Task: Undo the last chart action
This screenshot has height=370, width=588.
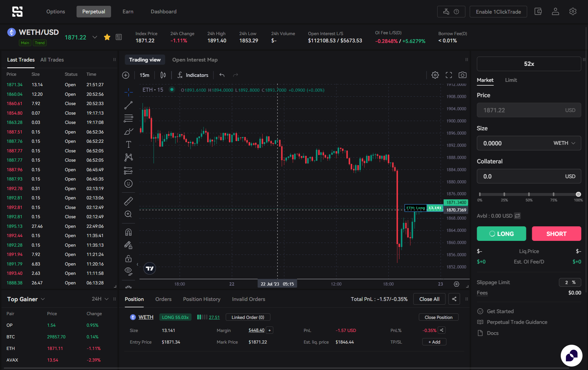Action: pos(222,75)
